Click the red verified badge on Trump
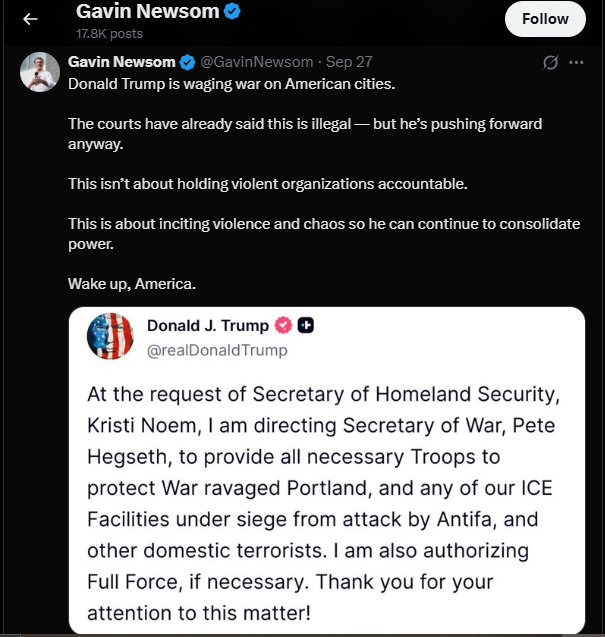Viewport: 605px width, 637px height. (283, 325)
